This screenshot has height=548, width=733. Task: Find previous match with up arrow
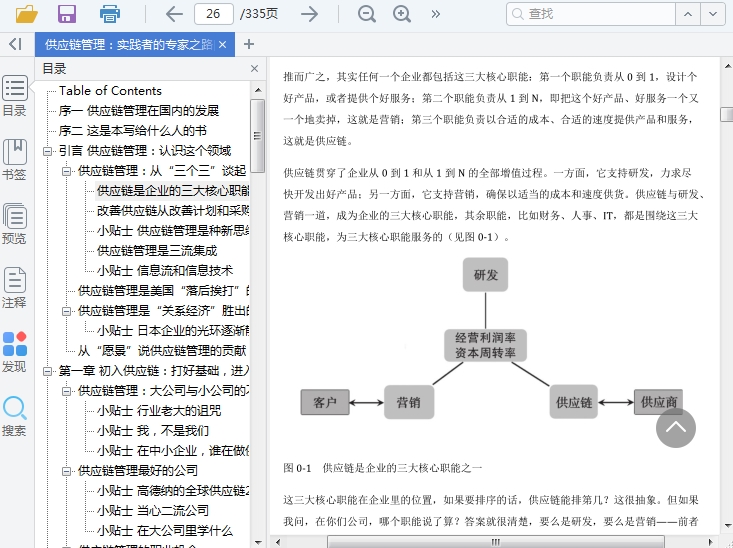(x=688, y=14)
